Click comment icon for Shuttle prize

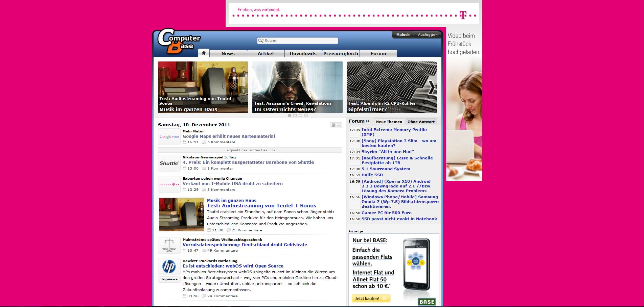(204, 169)
